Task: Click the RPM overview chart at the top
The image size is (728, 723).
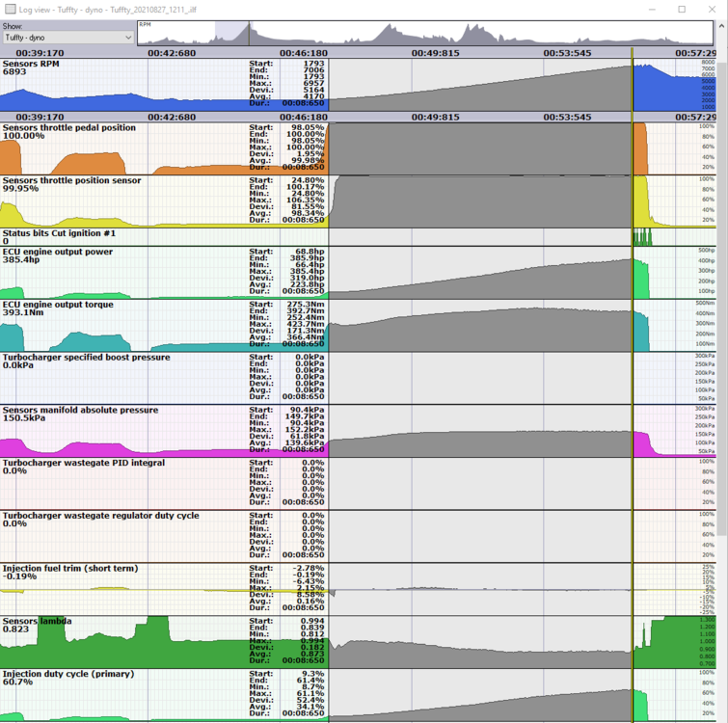Action: (x=425, y=33)
